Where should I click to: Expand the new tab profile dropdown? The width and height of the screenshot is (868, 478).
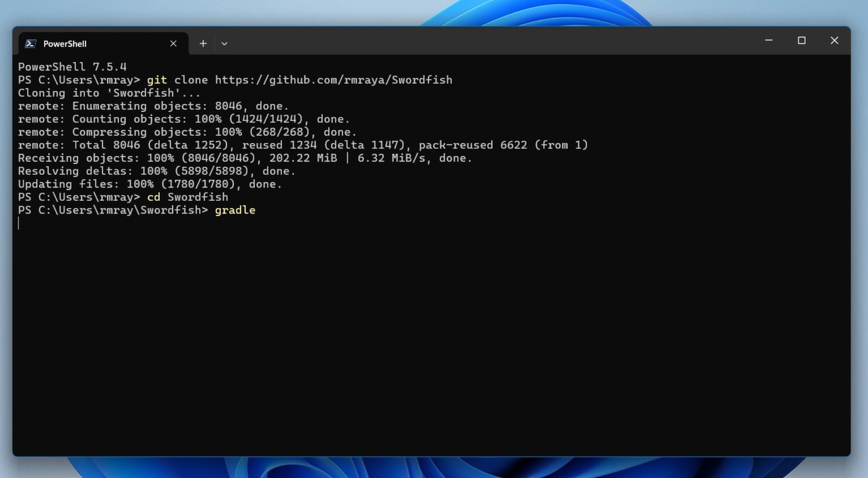point(224,44)
